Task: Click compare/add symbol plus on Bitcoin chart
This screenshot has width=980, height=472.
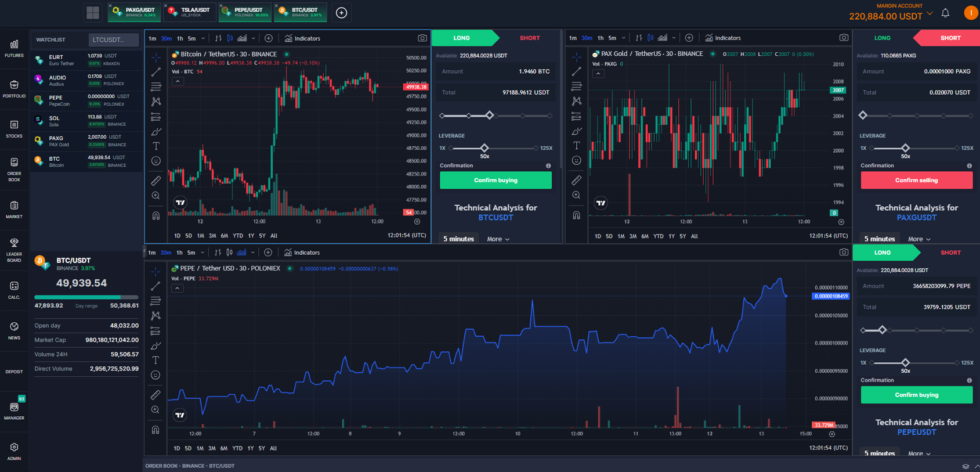Action: click(269, 38)
